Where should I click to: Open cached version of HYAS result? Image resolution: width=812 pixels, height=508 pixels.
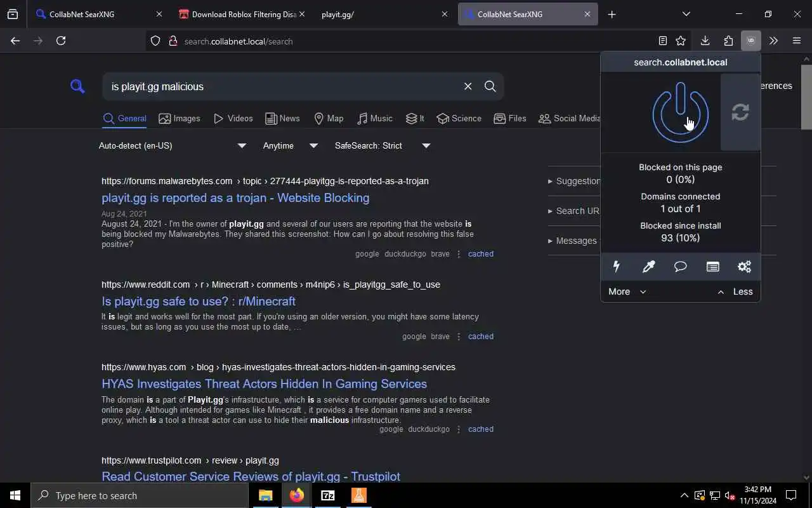(480, 429)
